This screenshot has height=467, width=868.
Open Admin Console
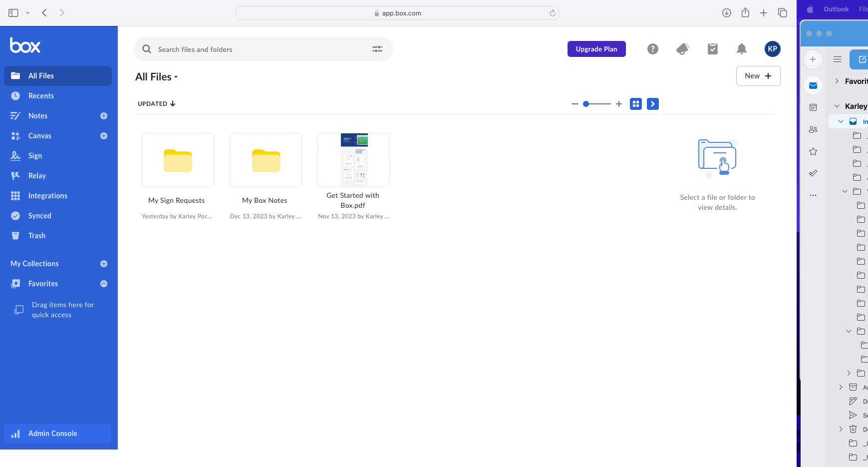pyautogui.click(x=58, y=434)
